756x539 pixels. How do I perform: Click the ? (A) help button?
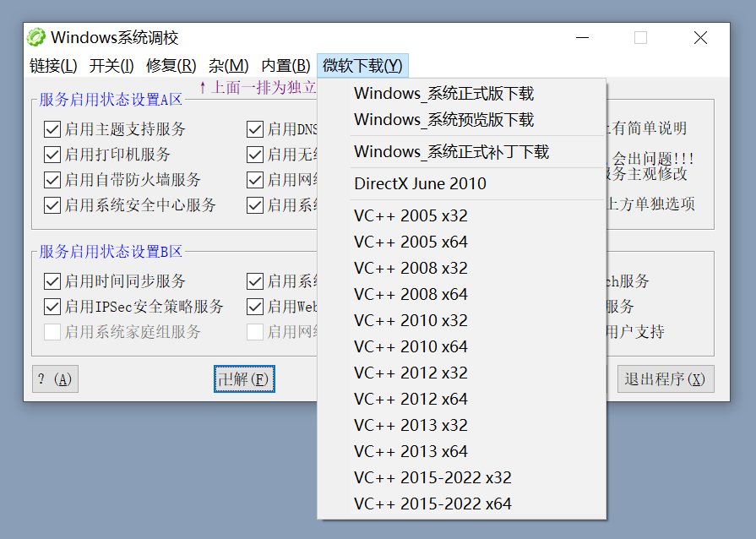[55, 379]
